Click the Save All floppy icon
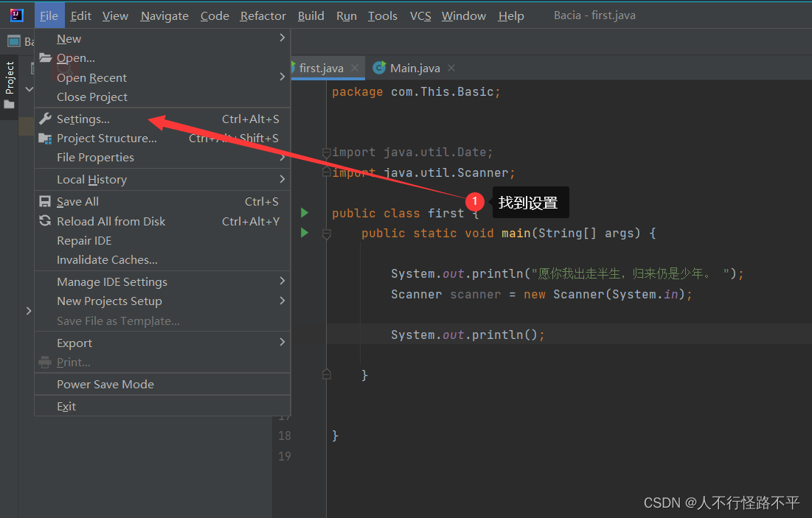 [x=45, y=201]
